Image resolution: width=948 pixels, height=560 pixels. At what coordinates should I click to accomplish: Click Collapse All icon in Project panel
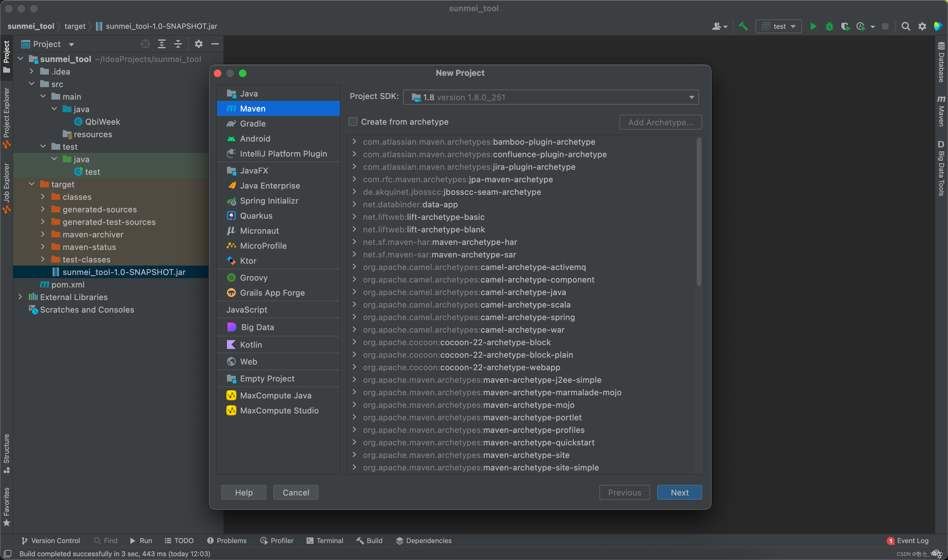pos(178,44)
